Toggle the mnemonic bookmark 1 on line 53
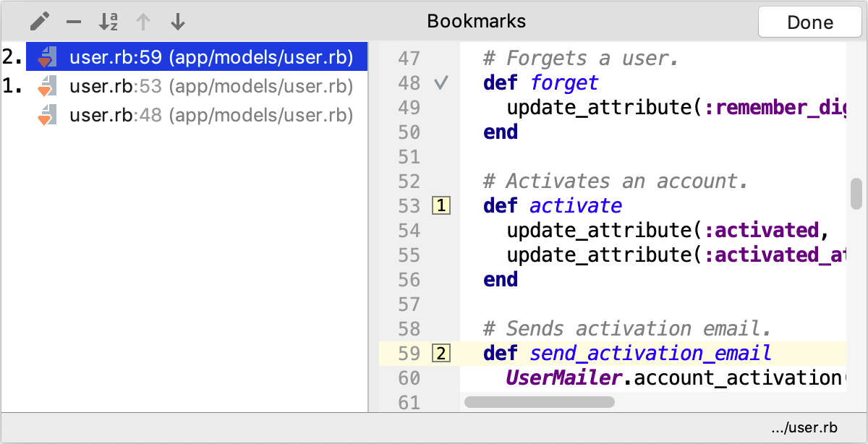Screen dimensions: 868x444 441,205
